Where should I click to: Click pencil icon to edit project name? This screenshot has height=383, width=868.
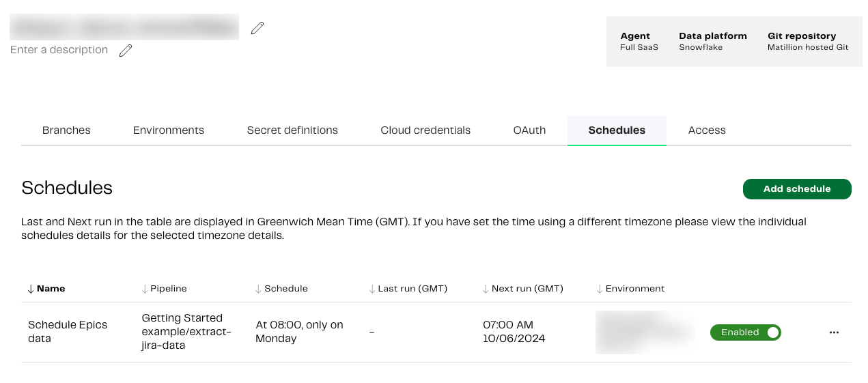click(x=257, y=28)
